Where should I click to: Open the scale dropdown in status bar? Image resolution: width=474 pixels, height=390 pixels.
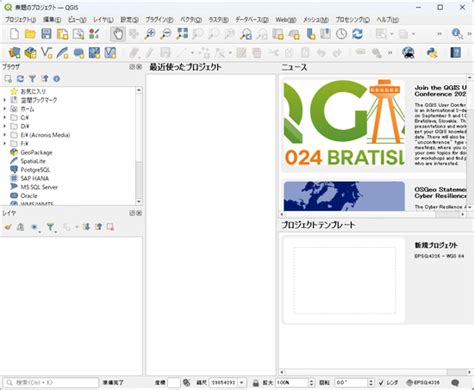tap(242, 383)
